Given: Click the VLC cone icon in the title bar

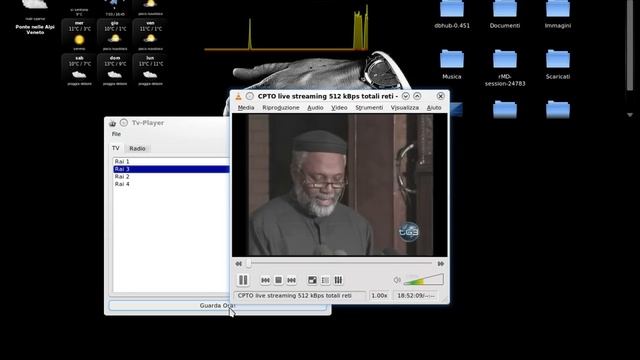Looking at the screenshot, I should (238, 96).
